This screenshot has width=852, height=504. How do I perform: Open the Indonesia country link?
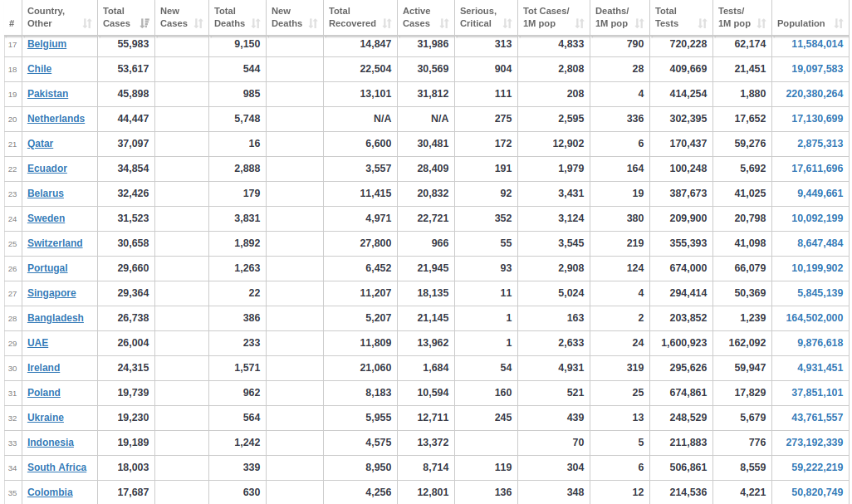(51, 443)
